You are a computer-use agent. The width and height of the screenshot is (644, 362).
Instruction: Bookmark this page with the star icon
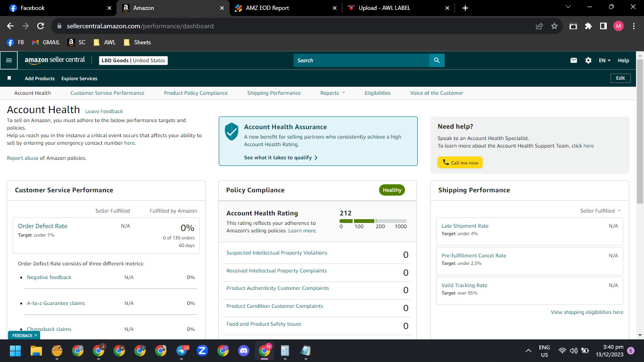[x=554, y=26]
